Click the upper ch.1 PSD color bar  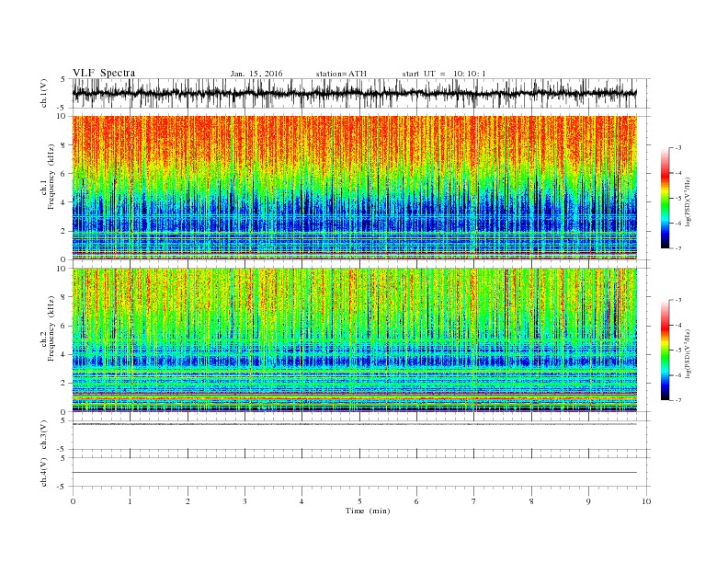click(x=665, y=198)
